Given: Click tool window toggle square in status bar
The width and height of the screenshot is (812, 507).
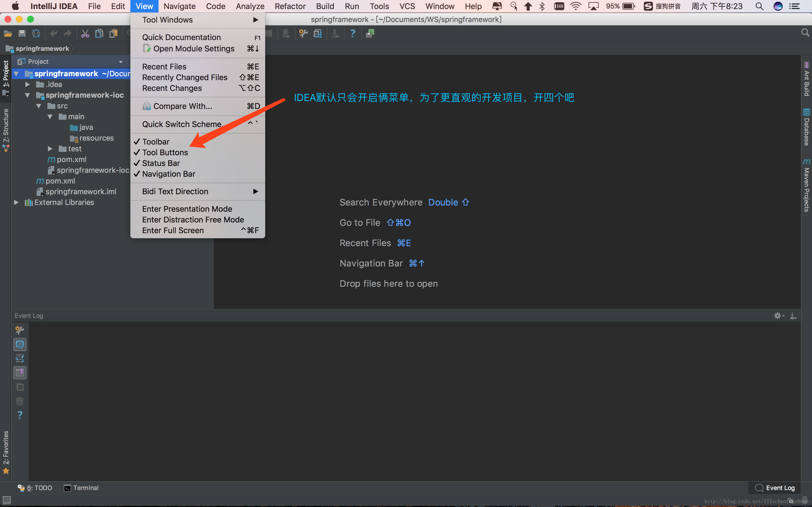Looking at the screenshot, I should [6, 500].
